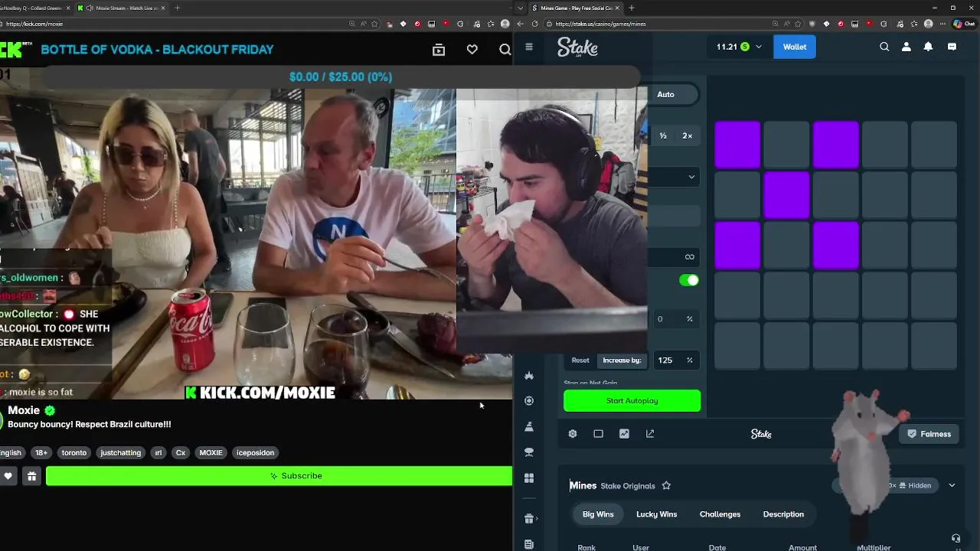Open Mines game settings gear
This screenshot has height=551, width=980.
click(573, 434)
